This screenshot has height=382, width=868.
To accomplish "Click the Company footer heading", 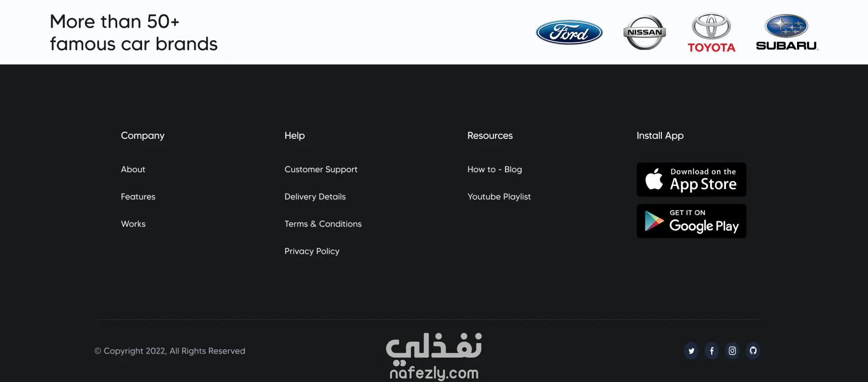I will coord(142,136).
